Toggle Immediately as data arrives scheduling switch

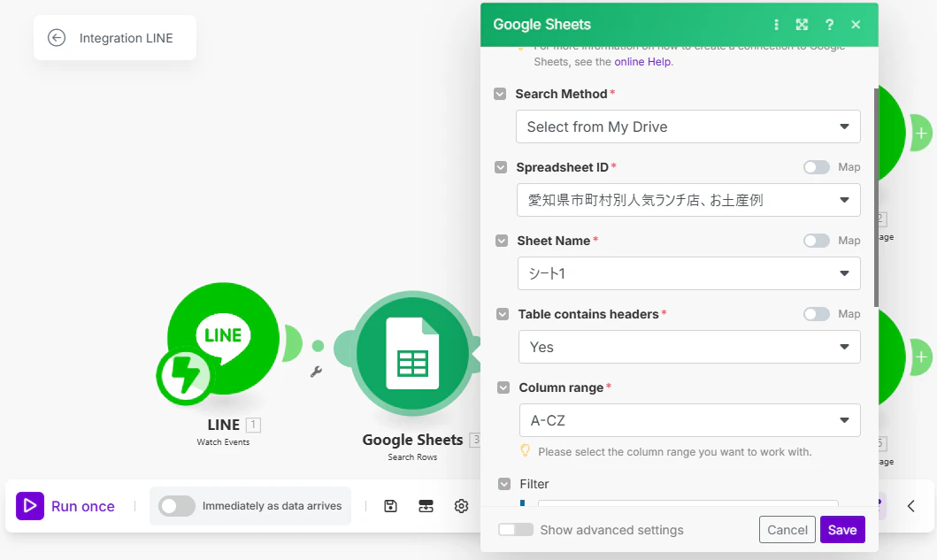(177, 506)
